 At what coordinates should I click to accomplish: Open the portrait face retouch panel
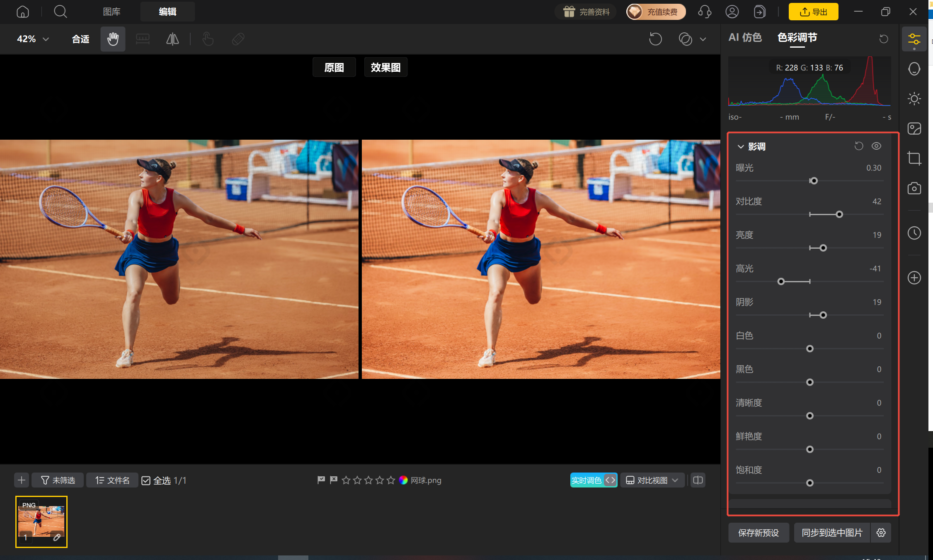pyautogui.click(x=914, y=69)
